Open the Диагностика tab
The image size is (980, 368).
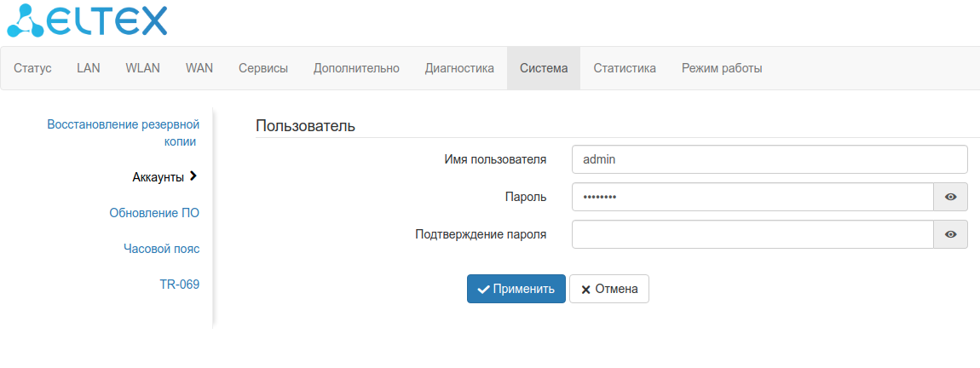click(x=459, y=68)
